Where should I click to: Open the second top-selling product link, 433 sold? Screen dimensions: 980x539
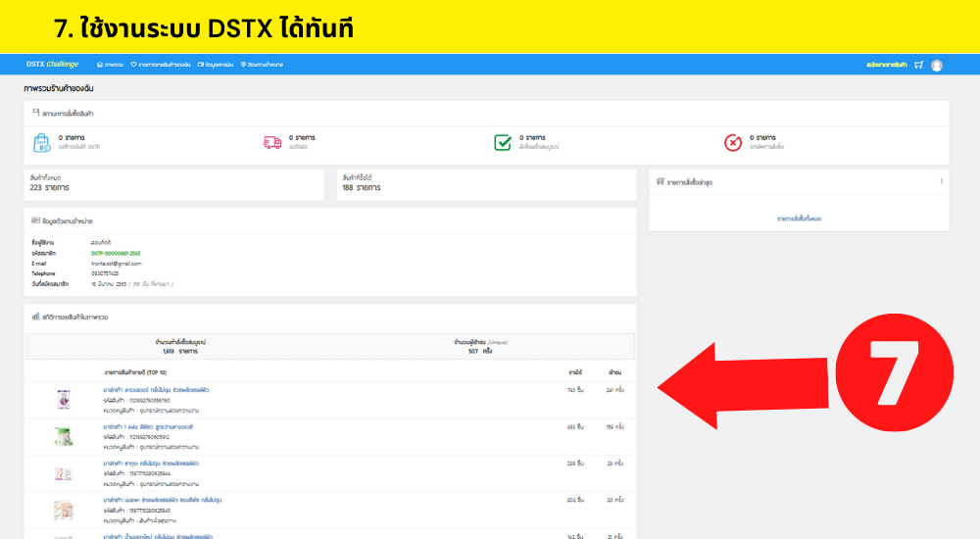pyautogui.click(x=148, y=426)
